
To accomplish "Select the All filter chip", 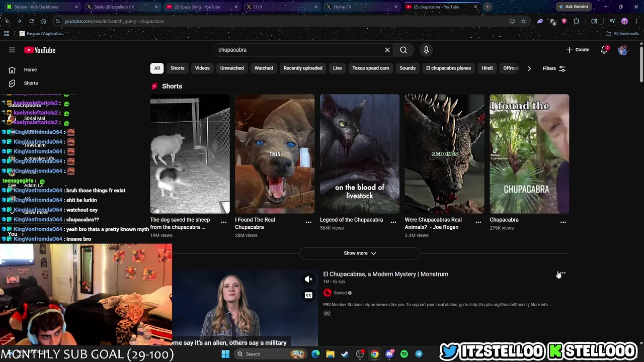I will (x=157, y=68).
